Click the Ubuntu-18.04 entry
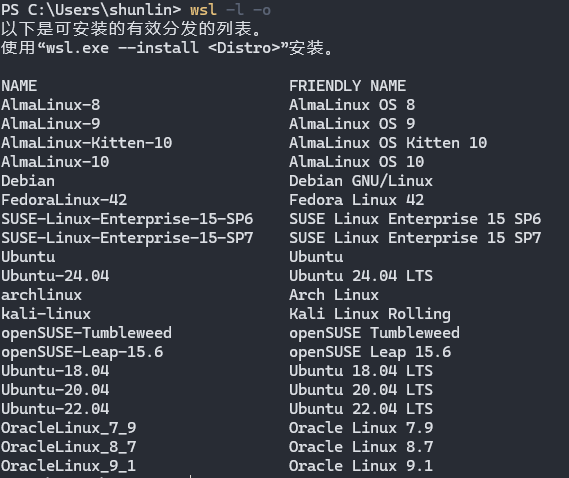This screenshot has width=569, height=478. (x=55, y=371)
